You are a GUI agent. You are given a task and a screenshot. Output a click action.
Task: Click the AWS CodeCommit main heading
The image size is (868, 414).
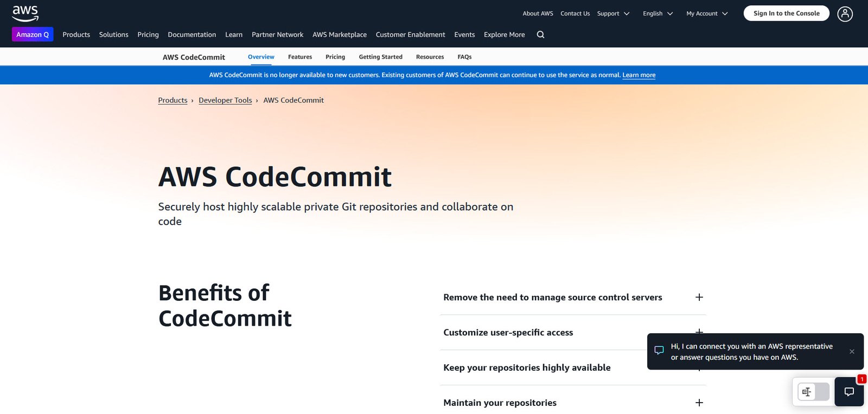coord(275,177)
